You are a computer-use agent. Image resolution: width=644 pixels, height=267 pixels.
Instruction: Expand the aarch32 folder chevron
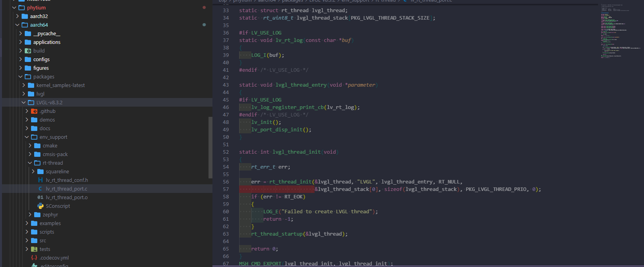[x=18, y=16]
